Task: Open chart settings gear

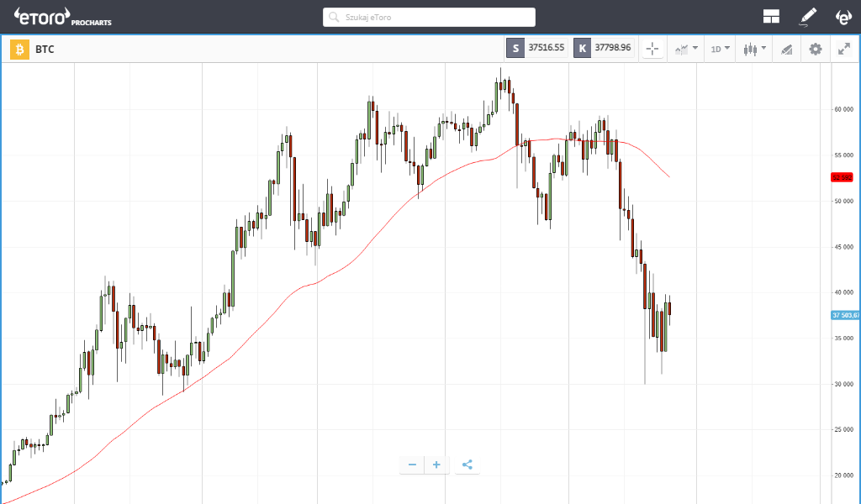Action: point(816,49)
